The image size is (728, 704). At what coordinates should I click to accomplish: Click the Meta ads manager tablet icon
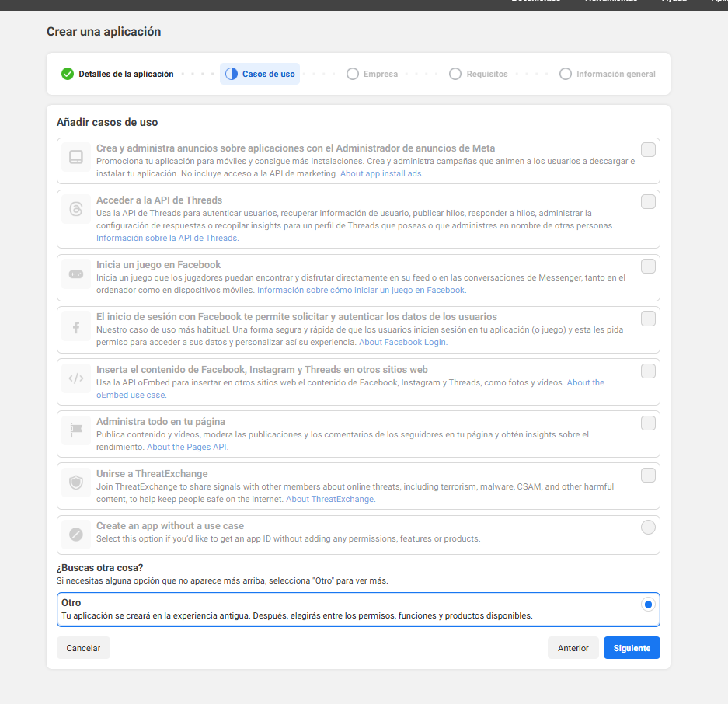pyautogui.click(x=76, y=157)
